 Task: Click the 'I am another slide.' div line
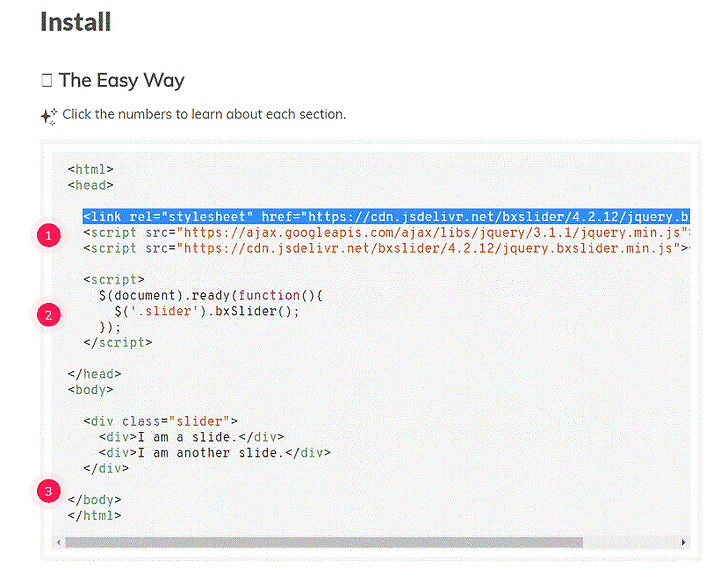214,453
